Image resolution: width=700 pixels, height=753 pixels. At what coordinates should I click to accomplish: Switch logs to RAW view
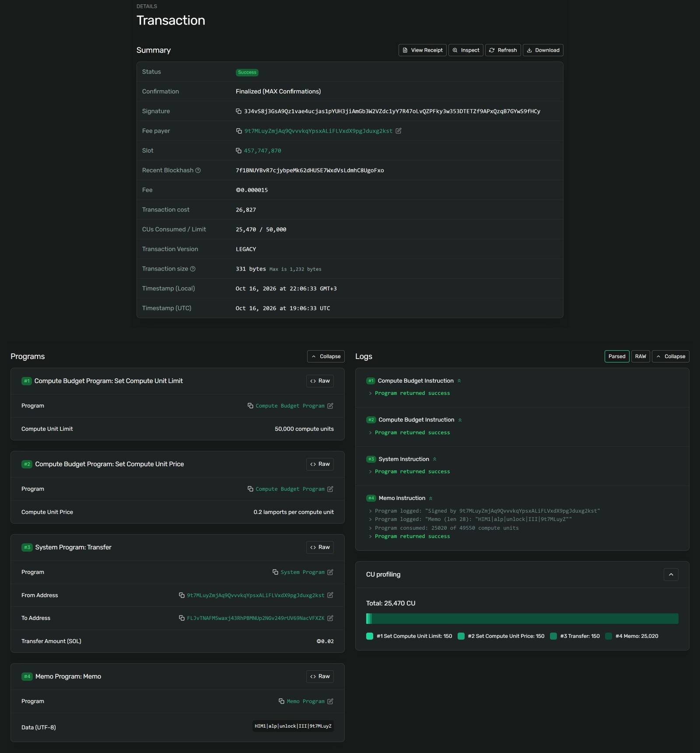(x=640, y=356)
